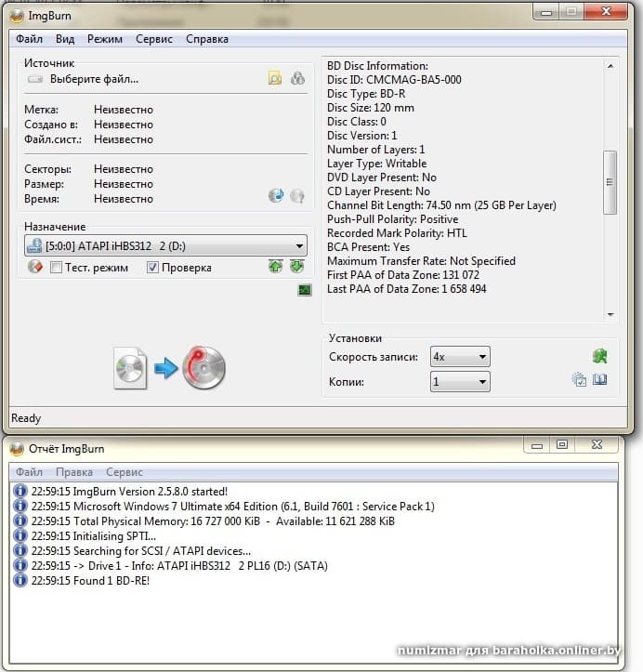The image size is (643, 672).
Task: Open the Копии count dropdown
Action: [x=460, y=381]
